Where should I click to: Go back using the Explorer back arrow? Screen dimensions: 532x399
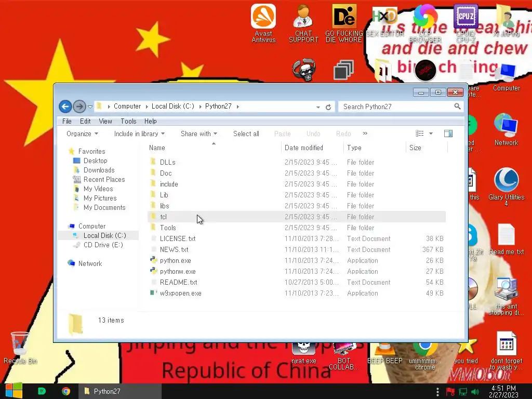(65, 107)
